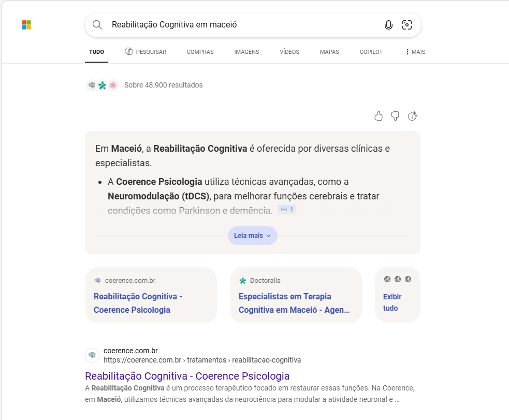Switch to Pesquisar tab
The height and width of the screenshot is (420, 509).
(146, 52)
